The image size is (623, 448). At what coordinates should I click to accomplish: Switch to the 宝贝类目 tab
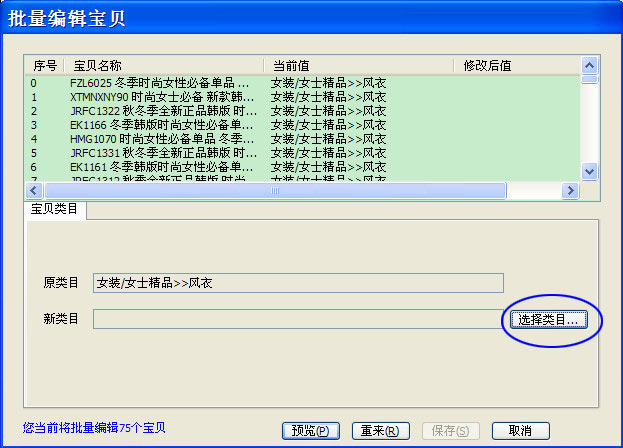click(56, 210)
